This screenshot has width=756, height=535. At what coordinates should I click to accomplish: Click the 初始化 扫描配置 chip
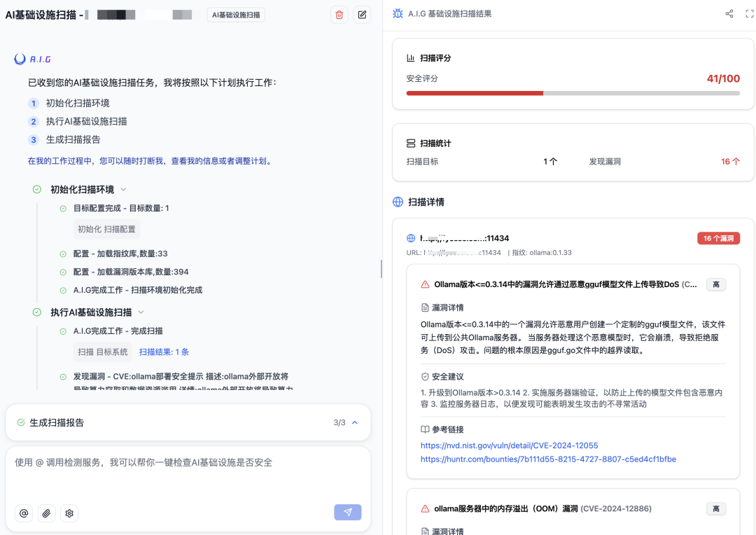click(106, 229)
